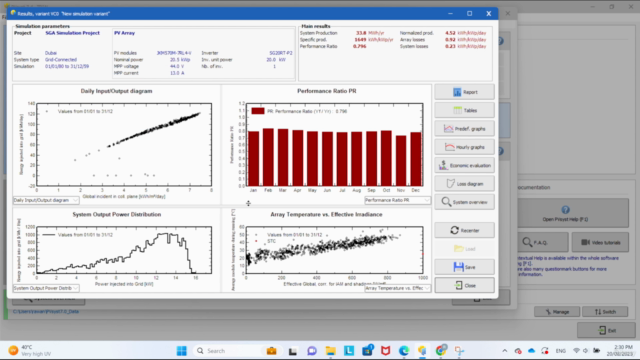The height and width of the screenshot is (360, 640).
Task: Click the Array losses value 0.92
Action: pos(450,40)
